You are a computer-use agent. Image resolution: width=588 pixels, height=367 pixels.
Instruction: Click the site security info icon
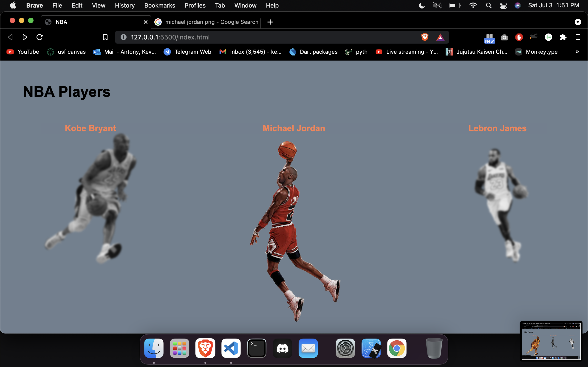click(123, 37)
